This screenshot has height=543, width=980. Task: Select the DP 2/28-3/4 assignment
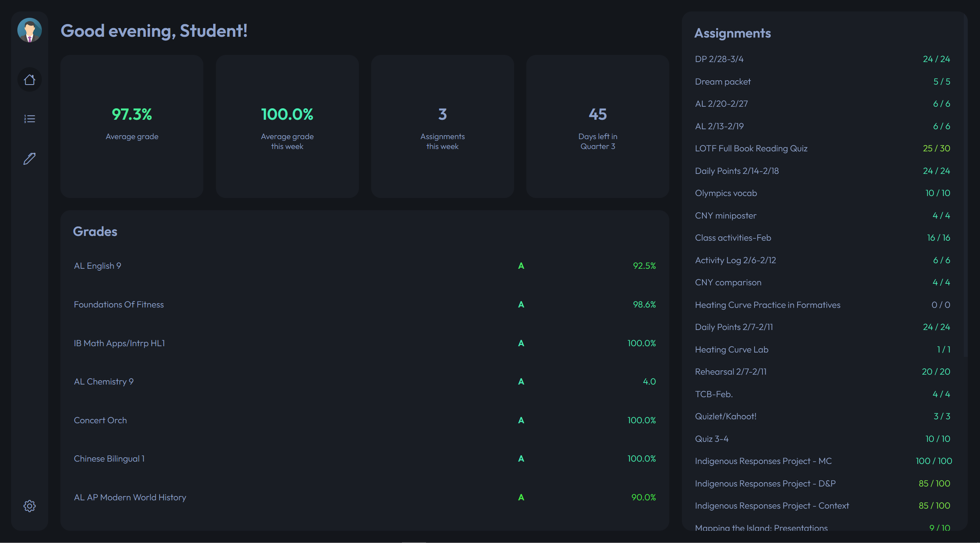click(x=822, y=59)
